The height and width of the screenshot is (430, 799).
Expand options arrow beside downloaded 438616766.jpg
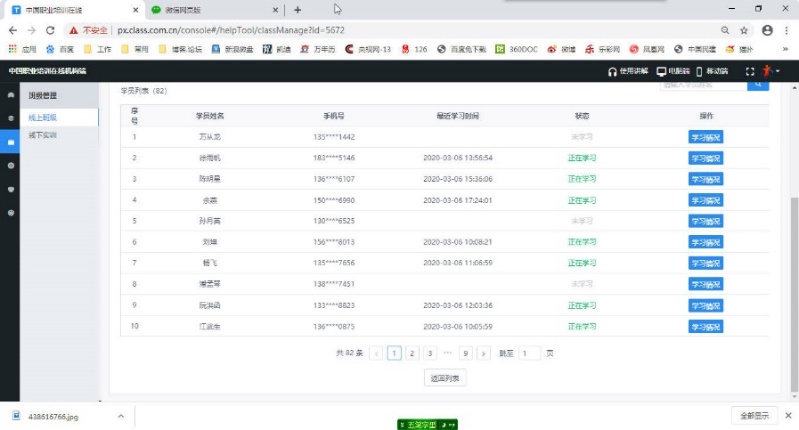(121, 415)
